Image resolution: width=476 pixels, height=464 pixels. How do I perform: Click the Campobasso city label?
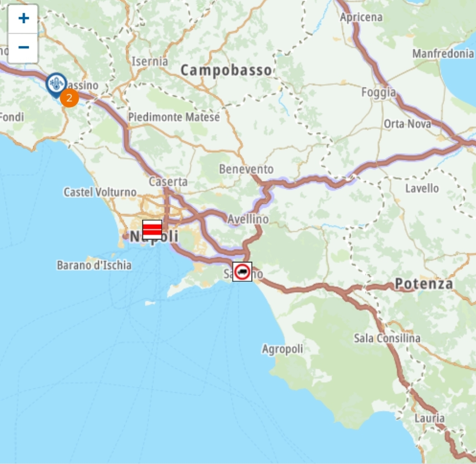(226, 71)
